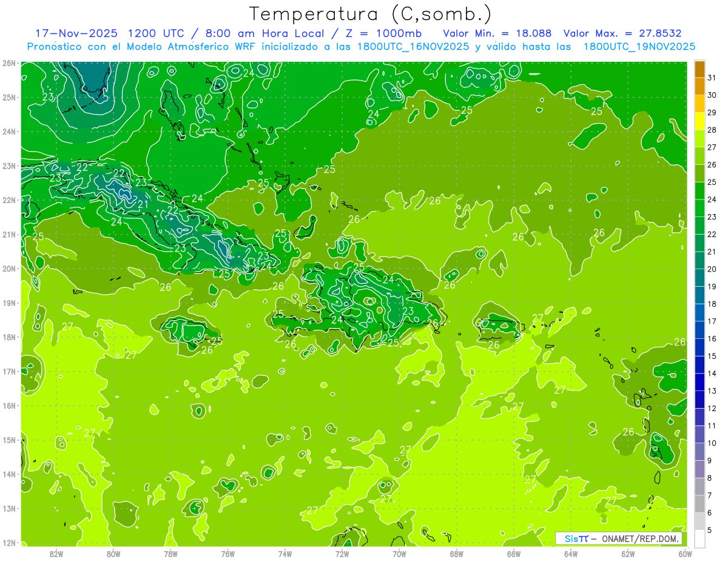Click the "Temperatura (C,somb.)" map title
Screen dimensions: 728x562
[x=370, y=14]
